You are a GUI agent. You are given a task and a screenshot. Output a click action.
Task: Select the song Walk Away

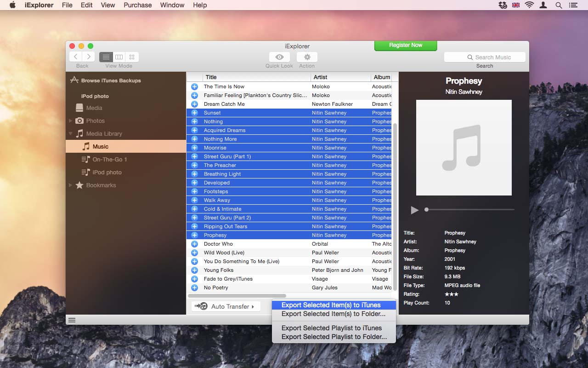(289, 200)
